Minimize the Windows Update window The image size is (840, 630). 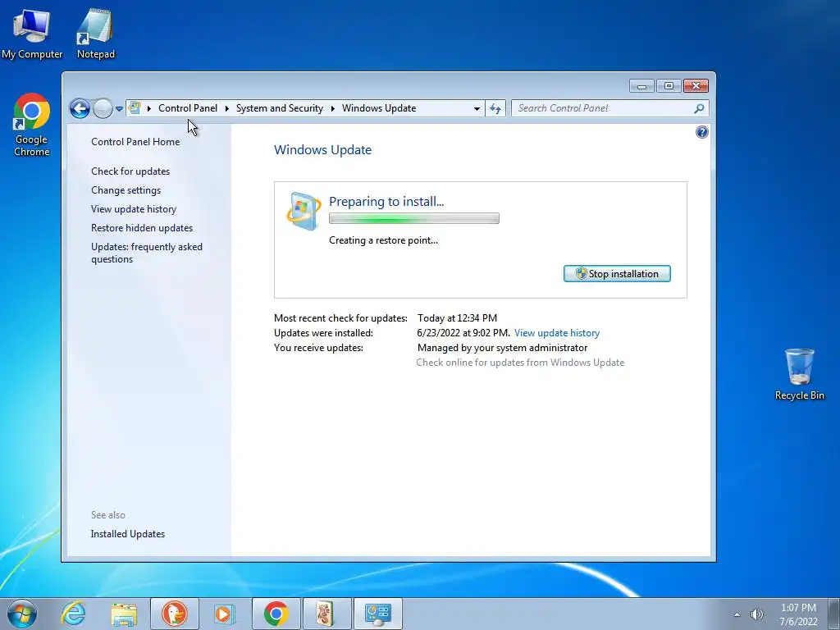pos(641,85)
